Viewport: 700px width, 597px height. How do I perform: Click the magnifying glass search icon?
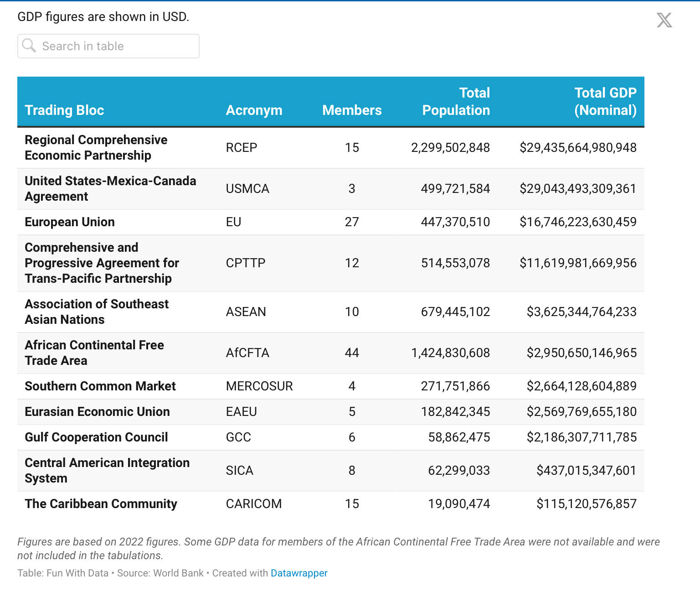tap(29, 46)
